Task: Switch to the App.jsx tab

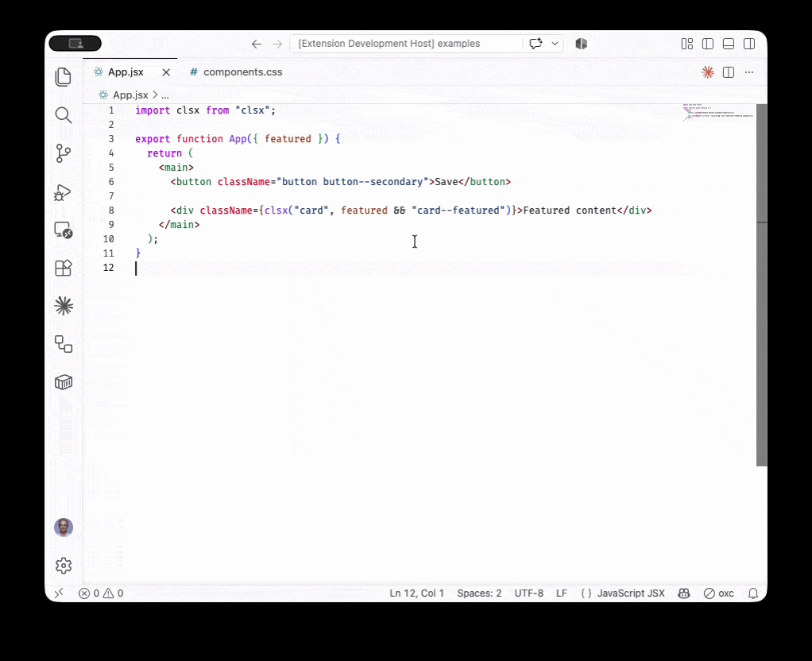Action: [x=126, y=72]
